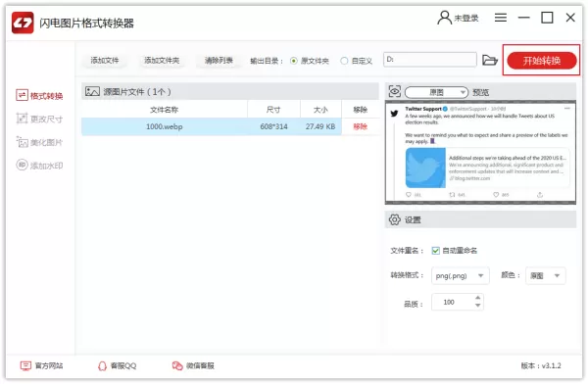Open the hamburger menu icon
The height and width of the screenshot is (384, 588).
click(500, 18)
